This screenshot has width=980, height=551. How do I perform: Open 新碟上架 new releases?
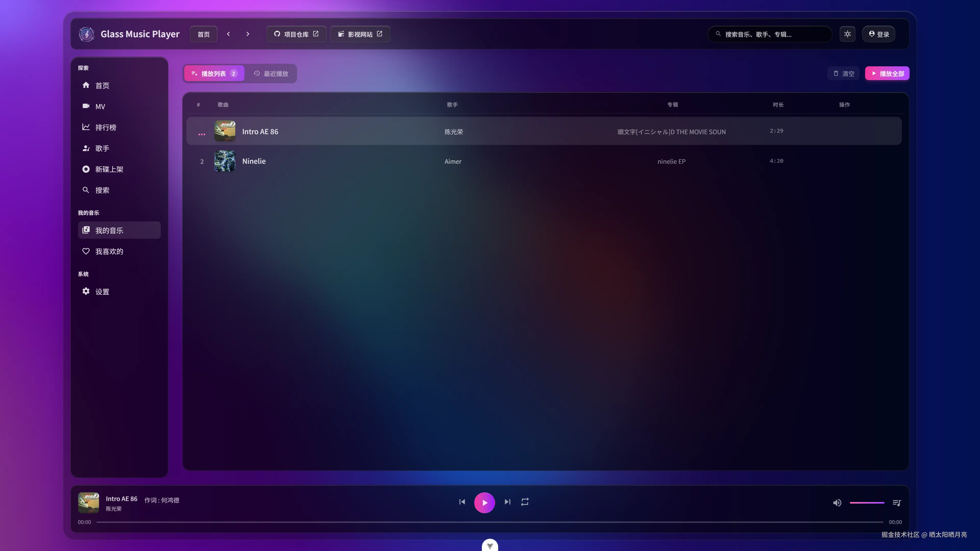(x=109, y=169)
